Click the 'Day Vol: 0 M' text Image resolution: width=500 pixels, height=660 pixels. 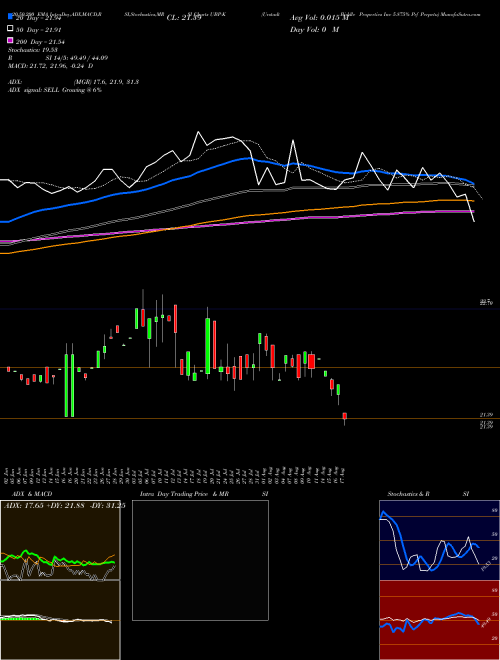[x=314, y=29]
